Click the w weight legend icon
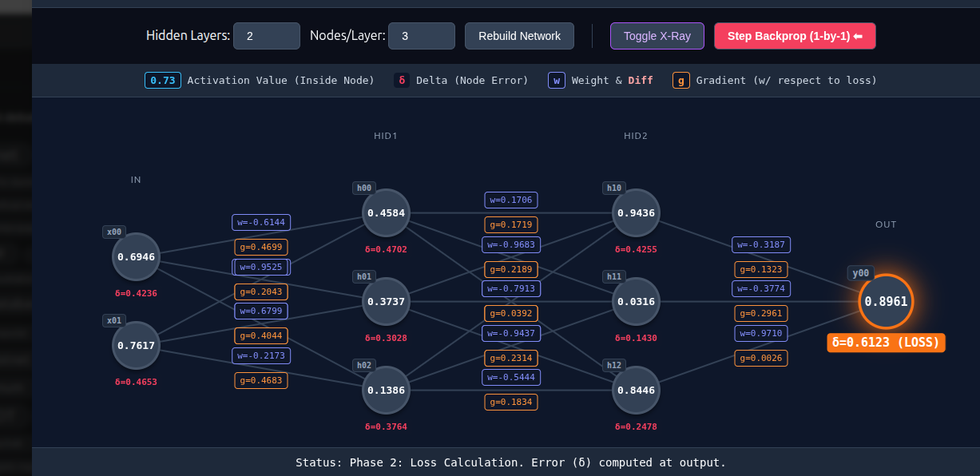980x476 pixels. point(557,81)
